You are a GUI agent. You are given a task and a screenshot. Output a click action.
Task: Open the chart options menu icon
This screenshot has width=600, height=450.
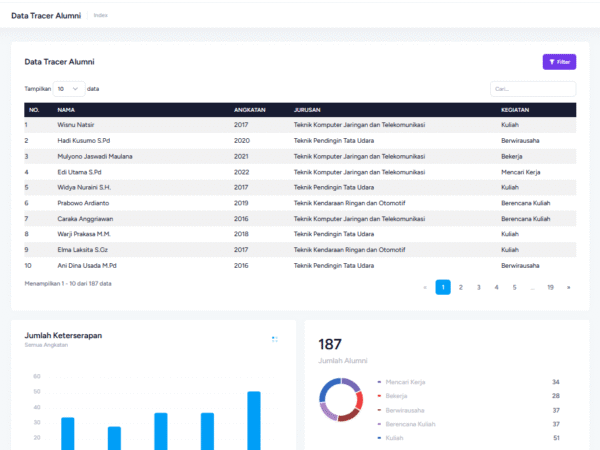coord(275,339)
